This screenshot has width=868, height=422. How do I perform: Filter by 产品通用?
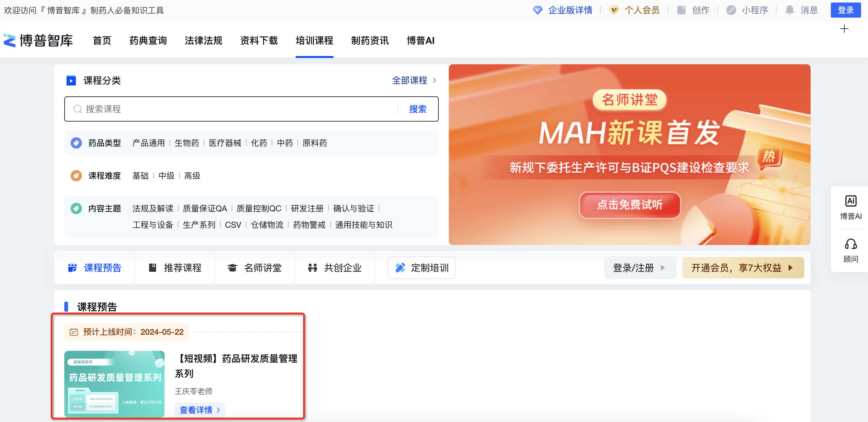(x=148, y=143)
